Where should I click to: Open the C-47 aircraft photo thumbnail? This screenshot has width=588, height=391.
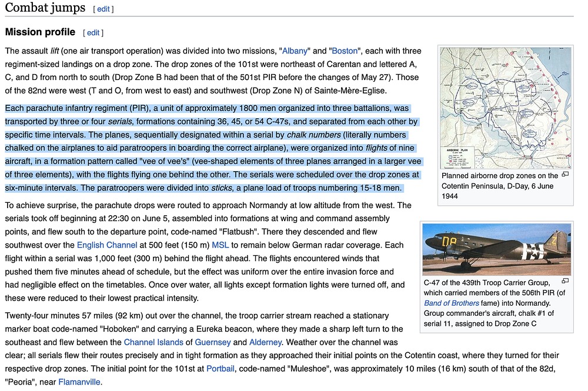[497, 249]
